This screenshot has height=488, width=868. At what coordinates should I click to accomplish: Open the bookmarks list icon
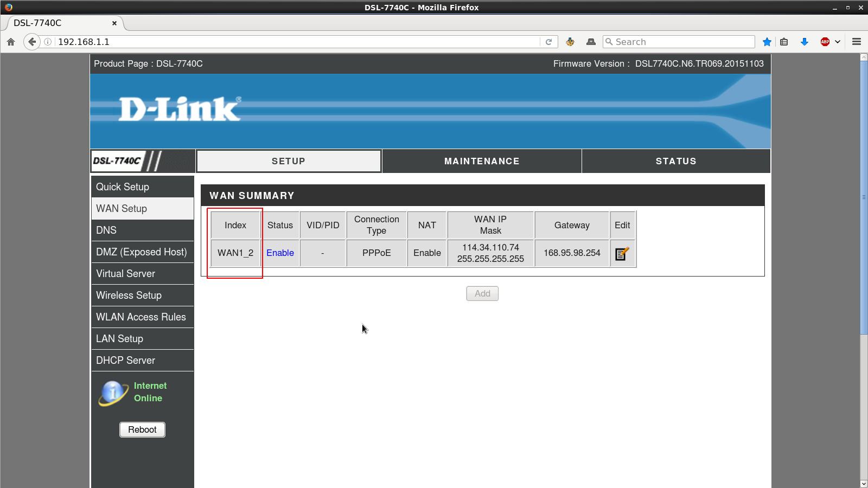[784, 42]
